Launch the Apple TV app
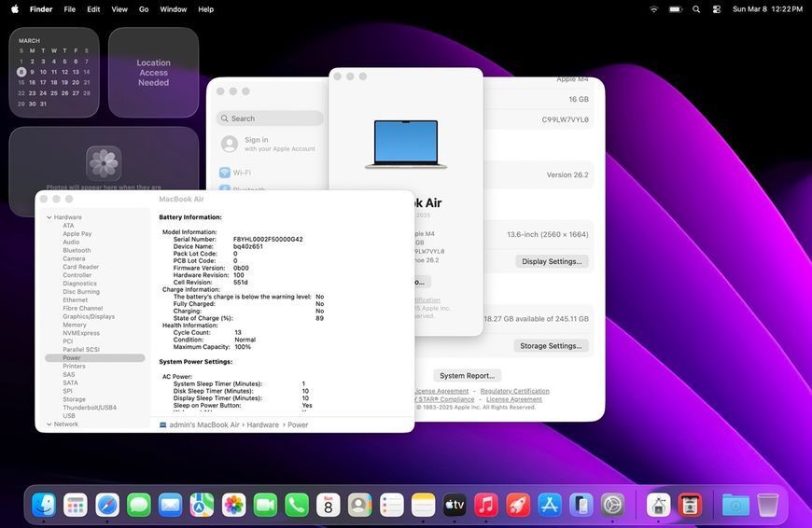Screen dimensions: 812x528 tap(455, 505)
